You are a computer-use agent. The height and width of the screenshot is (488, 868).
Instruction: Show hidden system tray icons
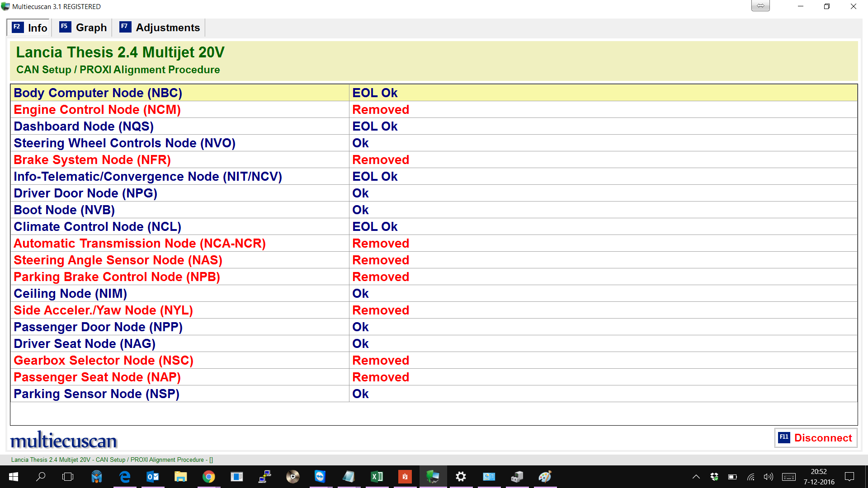(696, 476)
